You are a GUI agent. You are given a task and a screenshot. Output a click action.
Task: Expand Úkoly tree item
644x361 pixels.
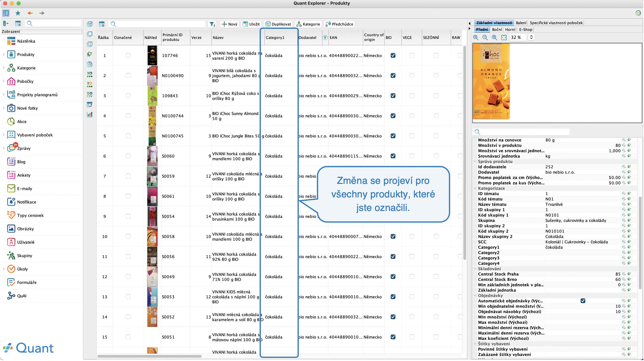pos(3,269)
